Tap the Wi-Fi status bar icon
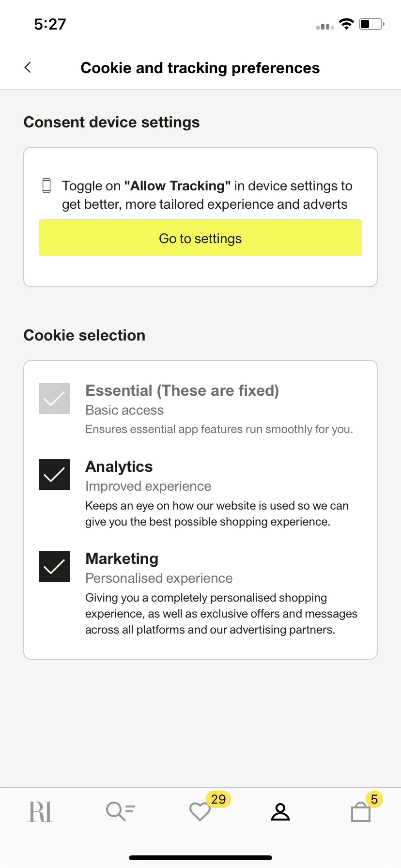This screenshot has height=868, width=401. pos(346,24)
